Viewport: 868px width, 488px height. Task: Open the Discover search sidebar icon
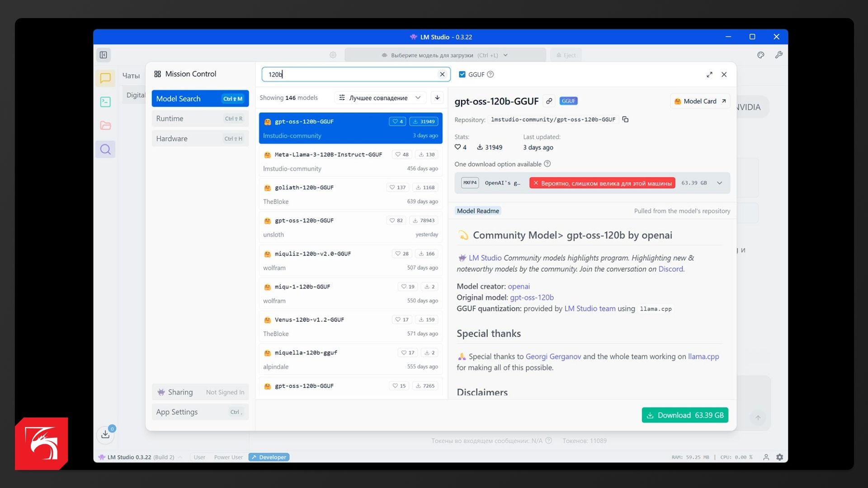coord(105,150)
